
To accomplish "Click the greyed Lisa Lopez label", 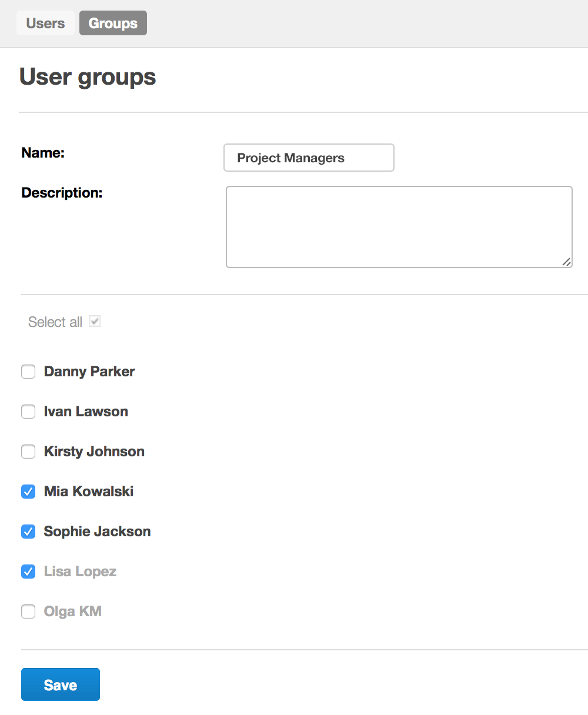I will [80, 572].
